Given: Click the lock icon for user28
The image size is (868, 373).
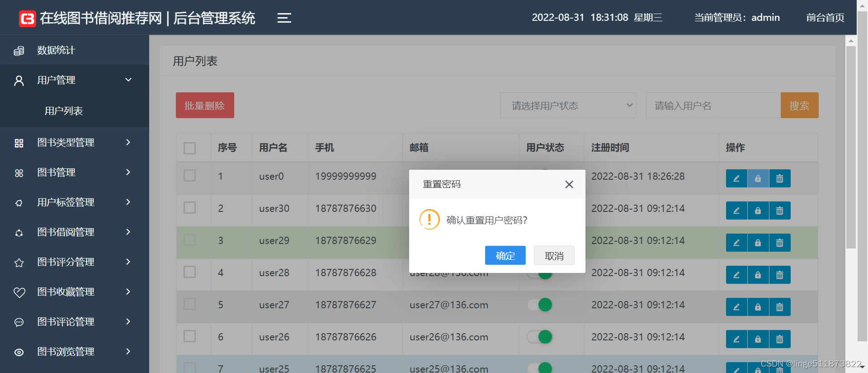Looking at the screenshot, I should tap(758, 275).
